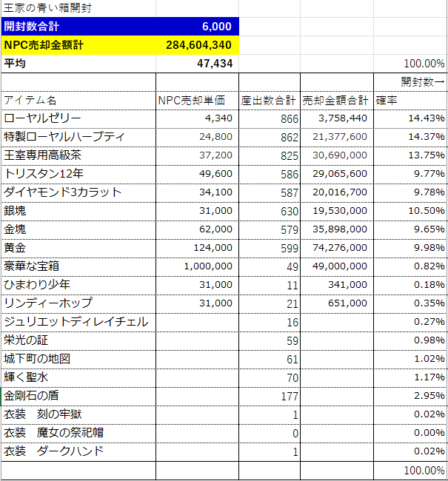Select the 黄金 sales total 74,276,000 cell
The image size is (448, 481).
point(336,248)
